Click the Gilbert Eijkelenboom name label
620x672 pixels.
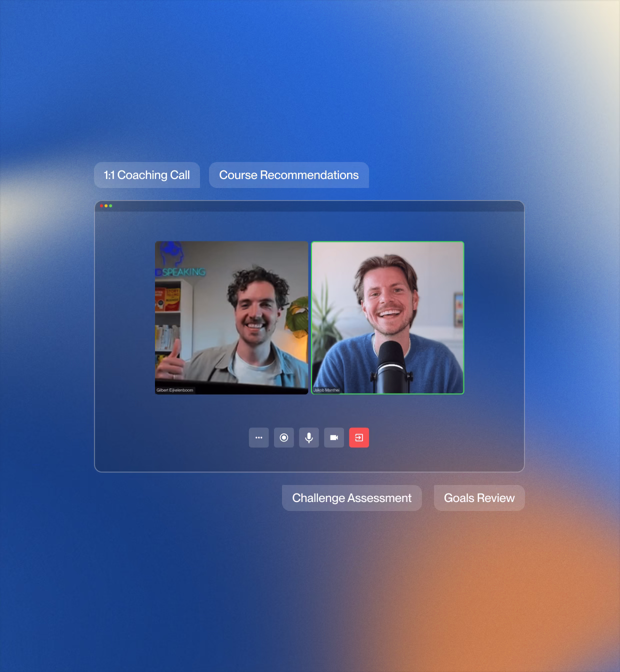click(175, 390)
